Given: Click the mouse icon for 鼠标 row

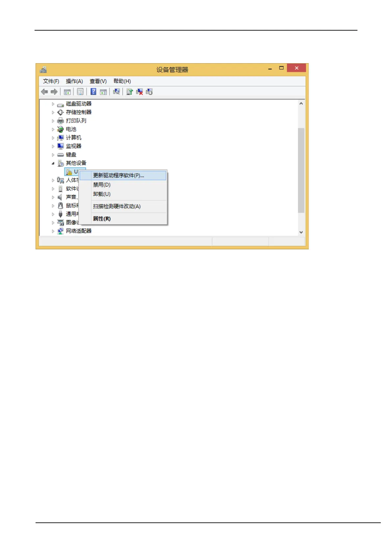Looking at the screenshot, I should [x=61, y=206].
